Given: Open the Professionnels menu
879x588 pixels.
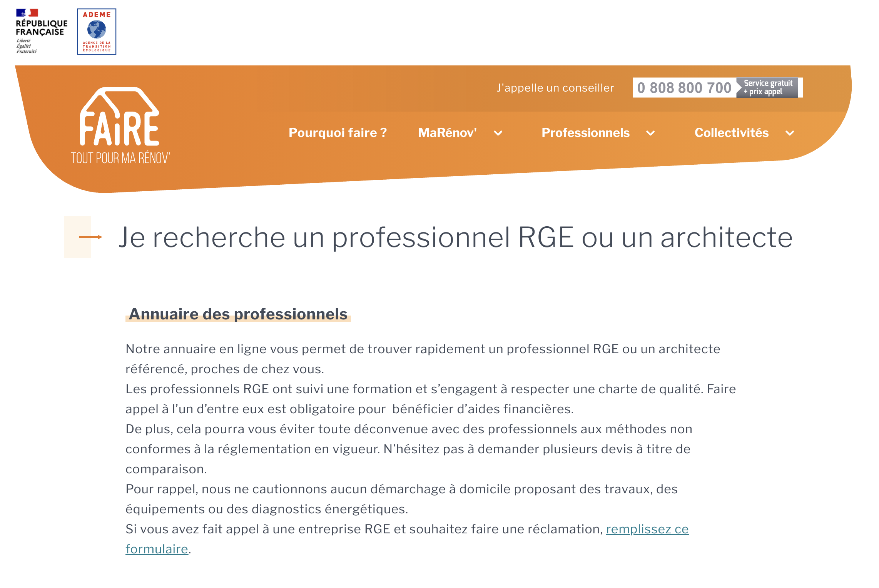Looking at the screenshot, I should click(x=585, y=133).
